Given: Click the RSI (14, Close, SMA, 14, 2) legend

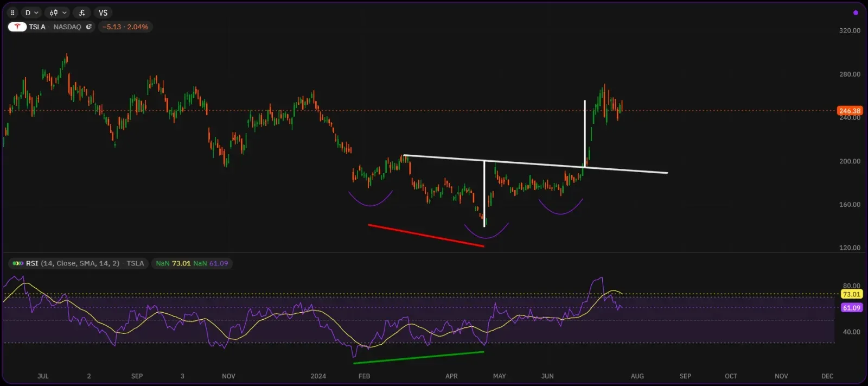Looking at the screenshot, I should 73,263.
